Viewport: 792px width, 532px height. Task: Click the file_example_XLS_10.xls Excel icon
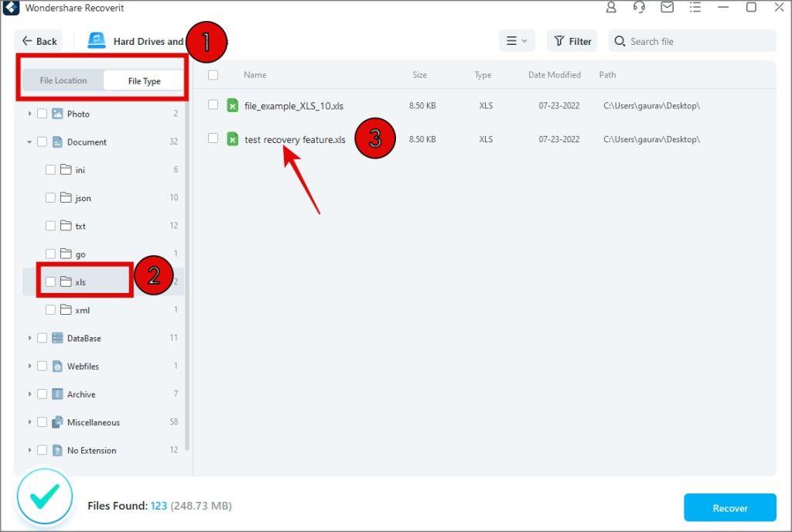(232, 105)
